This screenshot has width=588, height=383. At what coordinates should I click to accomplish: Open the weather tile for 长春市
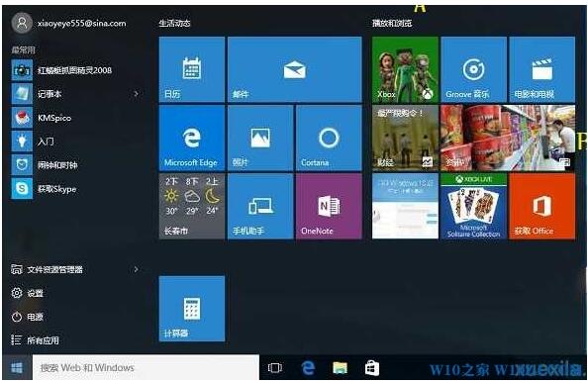pos(192,206)
